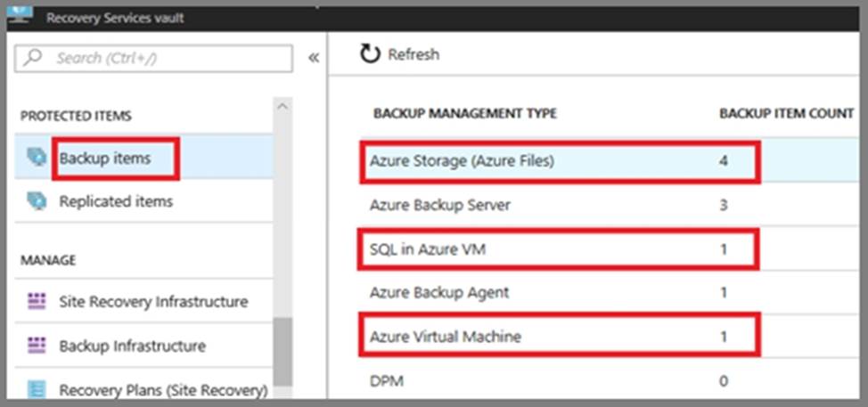Click count 0 for DPM
Image resolution: width=868 pixels, height=407 pixels.
click(724, 380)
